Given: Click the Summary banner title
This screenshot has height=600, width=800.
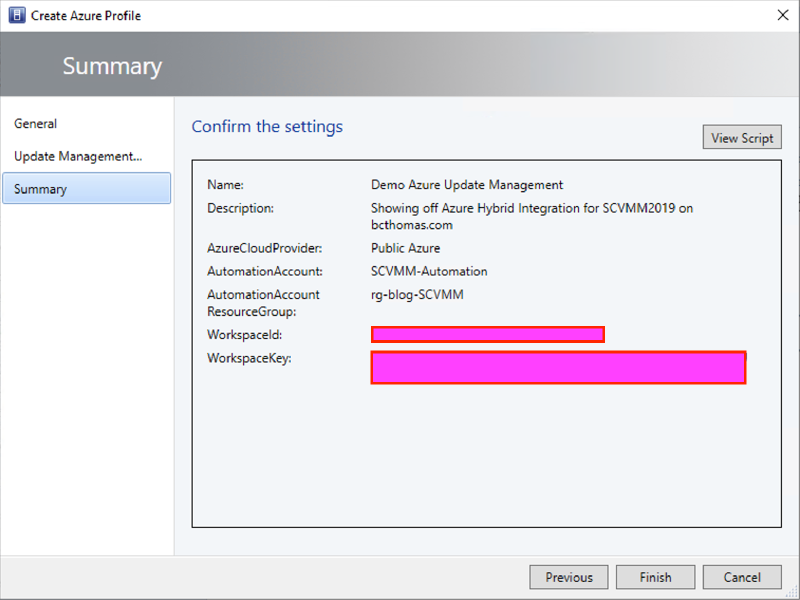Looking at the screenshot, I should pos(112,67).
